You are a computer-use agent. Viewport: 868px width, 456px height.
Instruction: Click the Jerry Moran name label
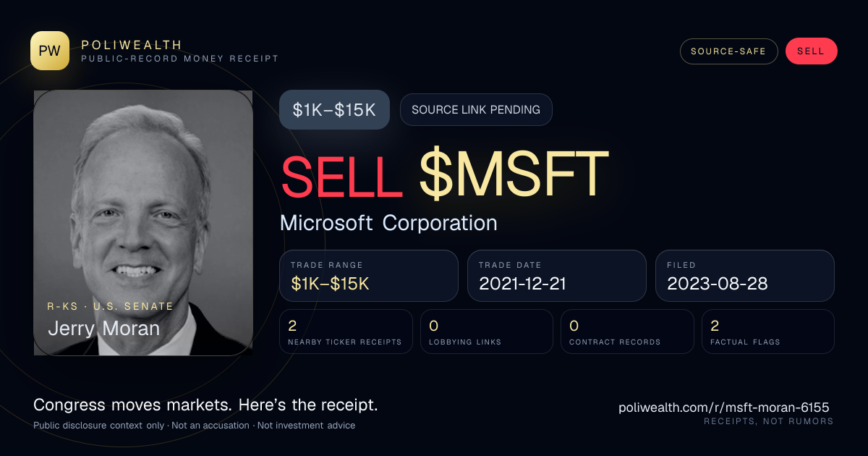103,329
